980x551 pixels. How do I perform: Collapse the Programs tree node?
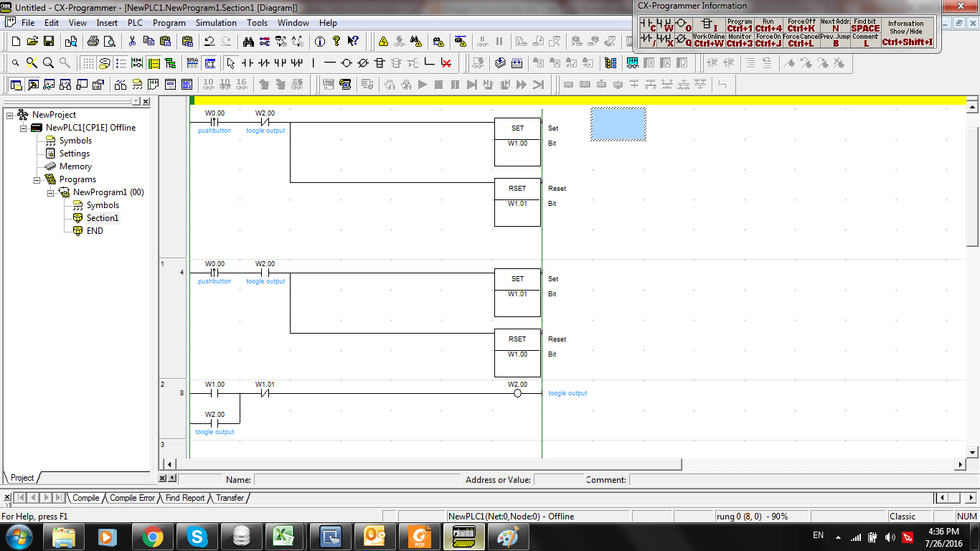point(37,179)
